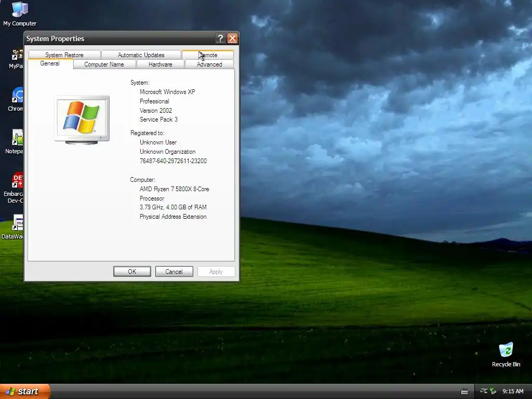
Task: Click the 'Service Pack 3' text
Action: [158, 119]
